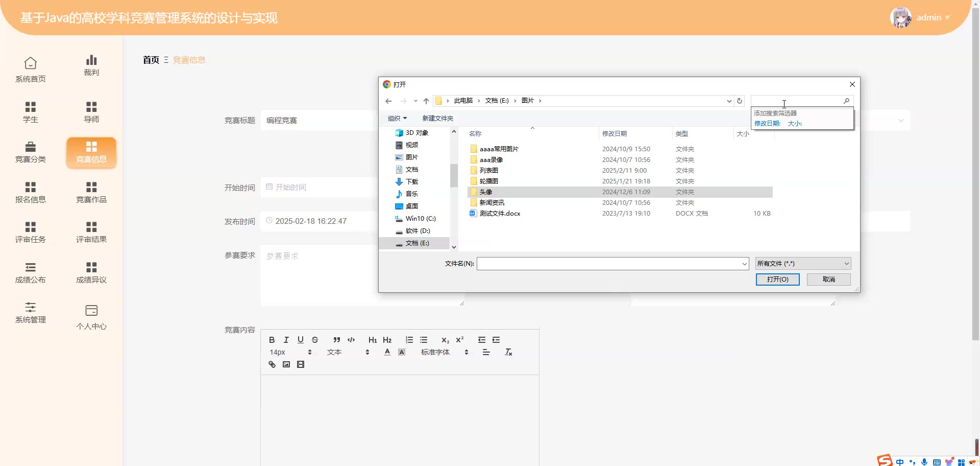Select Win10 (C:) drive in the tree

pyautogui.click(x=421, y=219)
